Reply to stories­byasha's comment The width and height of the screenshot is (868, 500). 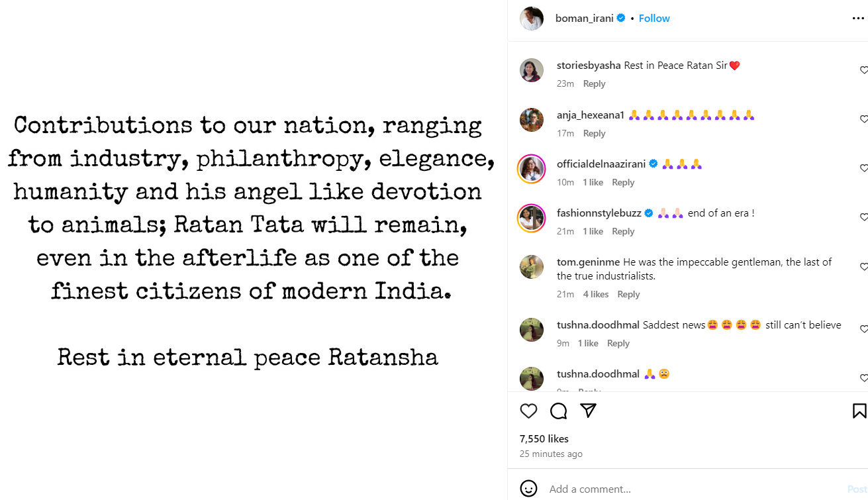point(594,84)
